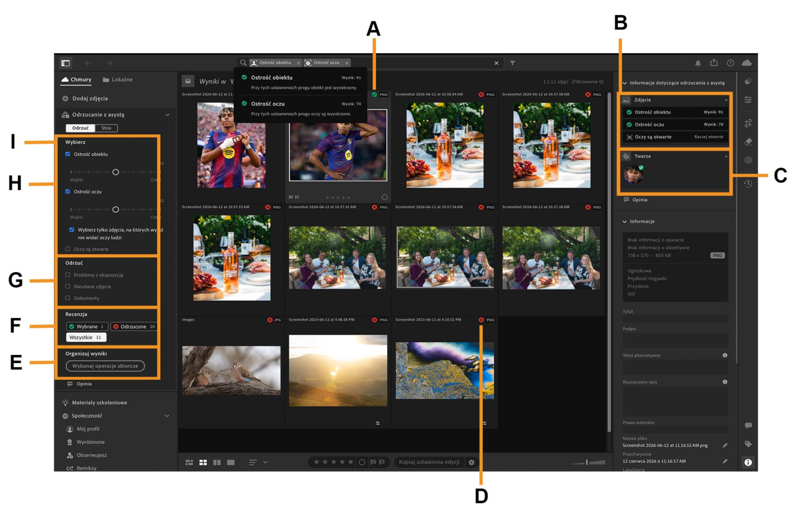The height and width of the screenshot is (525, 812).
Task: Toggle the Info panel icon
Action: coord(748,462)
